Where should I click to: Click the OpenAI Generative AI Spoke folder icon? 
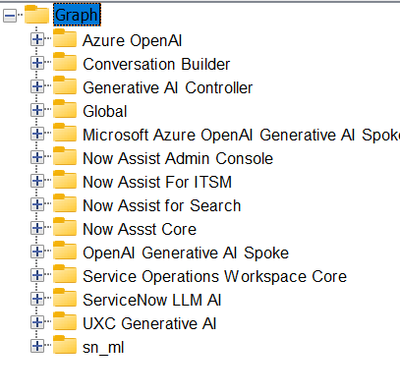65,251
